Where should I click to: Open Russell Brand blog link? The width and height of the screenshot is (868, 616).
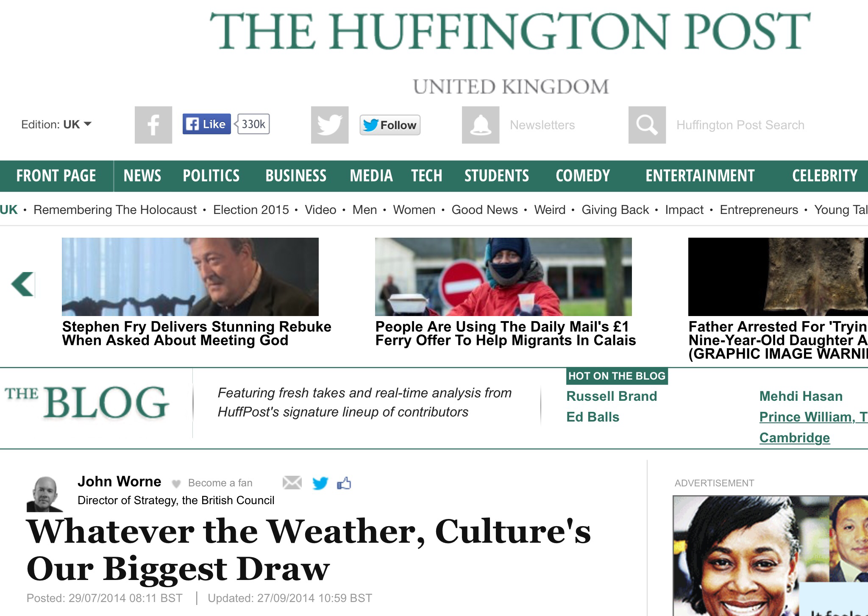point(612,396)
